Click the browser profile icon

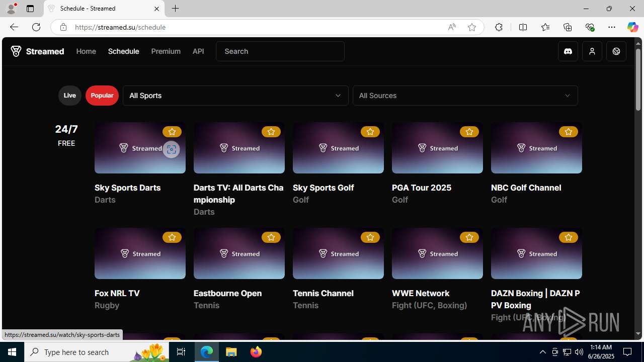[x=11, y=9]
